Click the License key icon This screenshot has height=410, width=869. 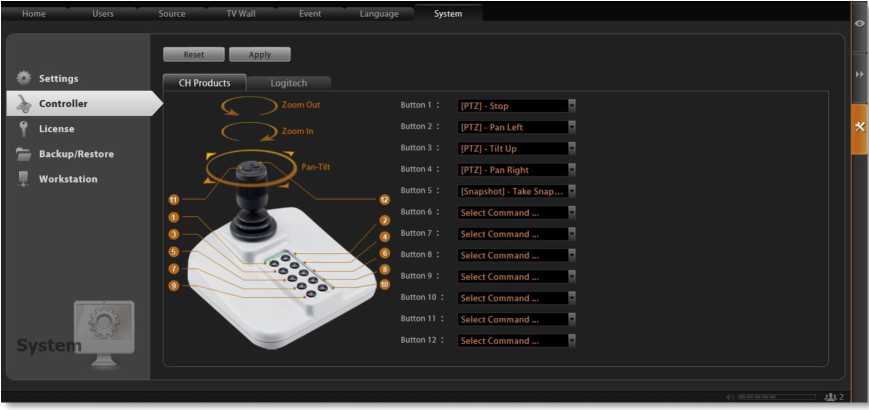coord(23,128)
